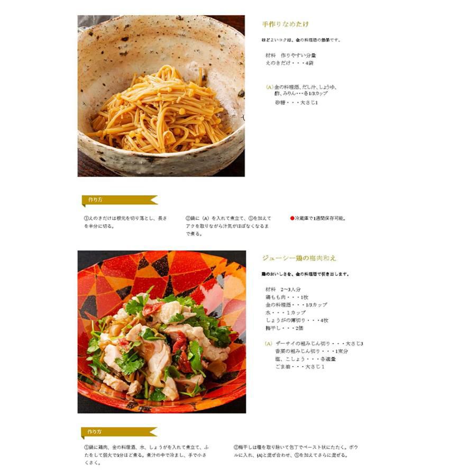
Task: Click the 鶏もも肉 1枚 ingredient line
Action: 287,297
